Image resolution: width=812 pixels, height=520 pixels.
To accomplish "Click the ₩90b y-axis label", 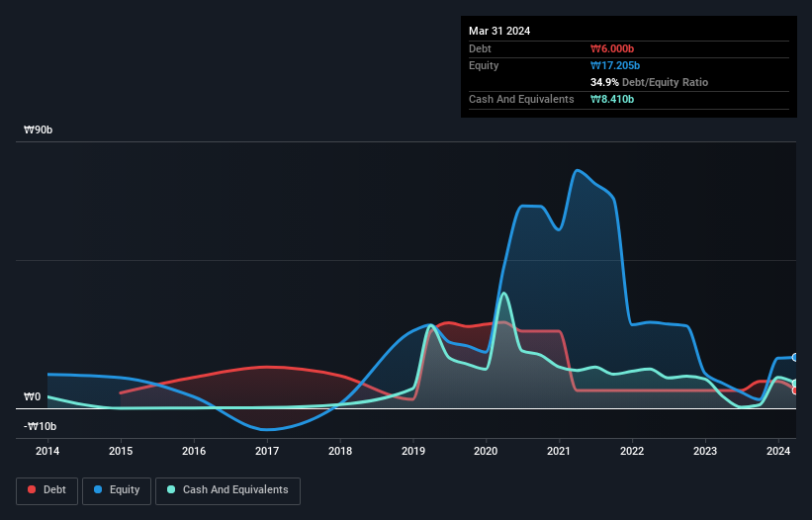I will pos(38,130).
